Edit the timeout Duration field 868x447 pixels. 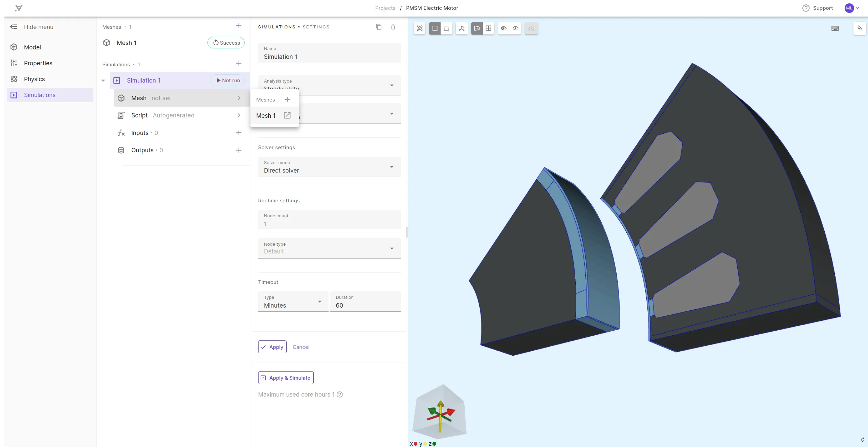tap(365, 301)
